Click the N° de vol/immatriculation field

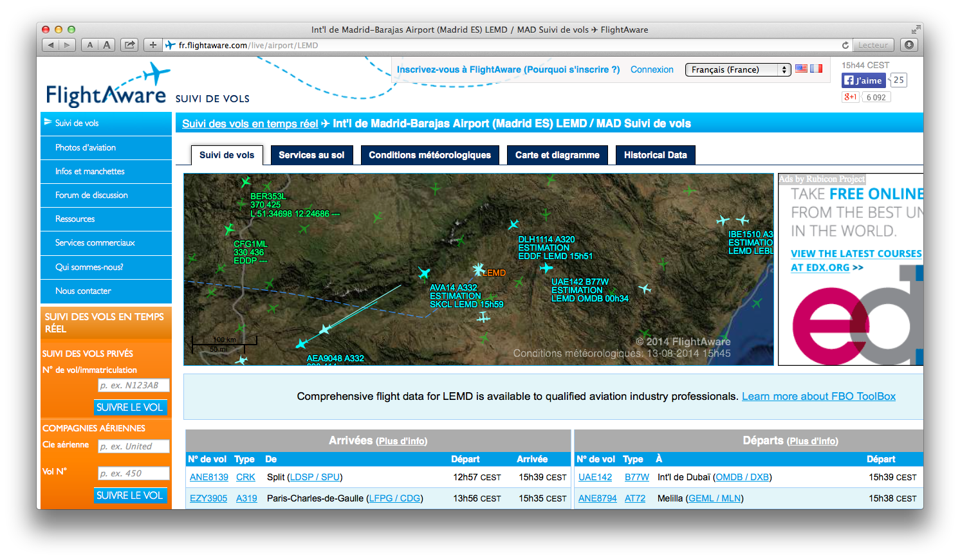(x=133, y=385)
